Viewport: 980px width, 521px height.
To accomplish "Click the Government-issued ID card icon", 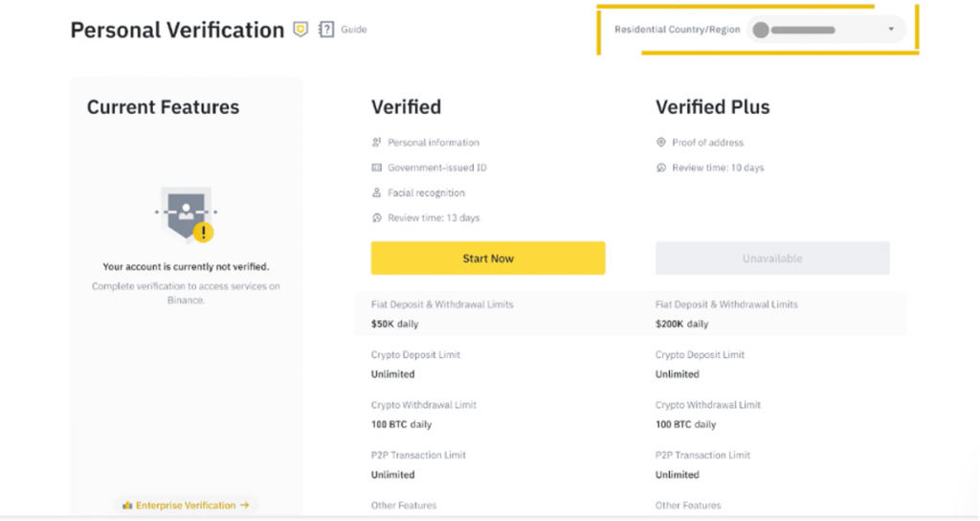I will tap(376, 168).
